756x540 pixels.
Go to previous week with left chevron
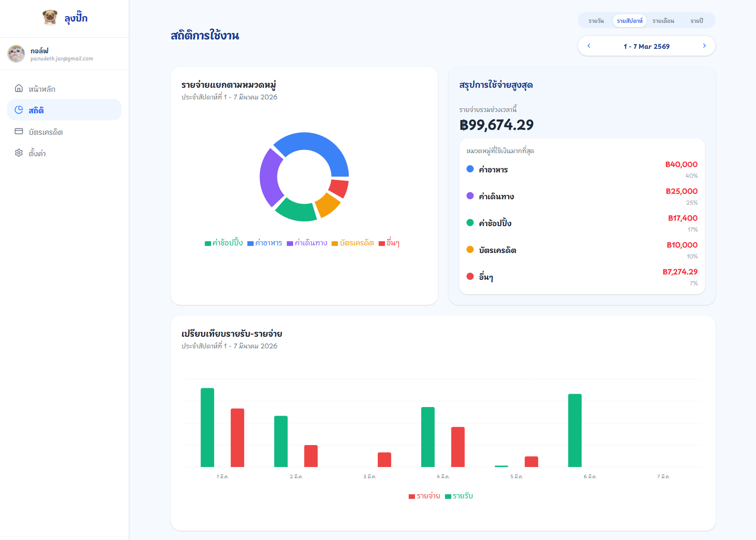tap(589, 46)
